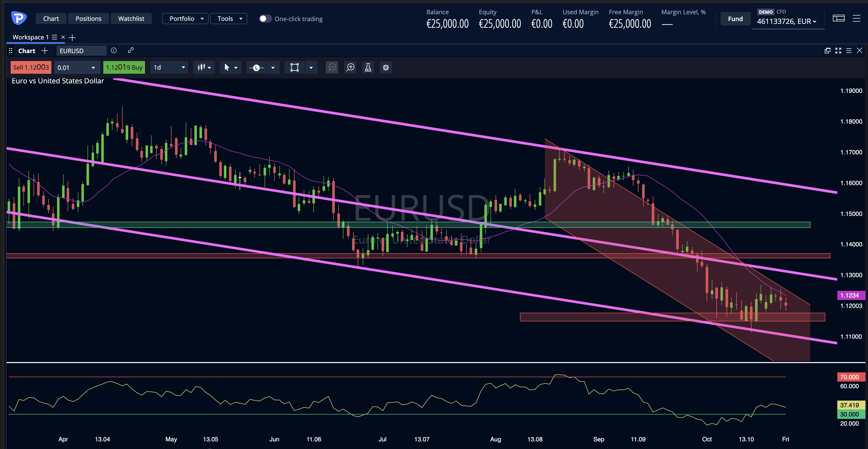
Task: Add a new chart with the plus icon
Action: [x=45, y=51]
